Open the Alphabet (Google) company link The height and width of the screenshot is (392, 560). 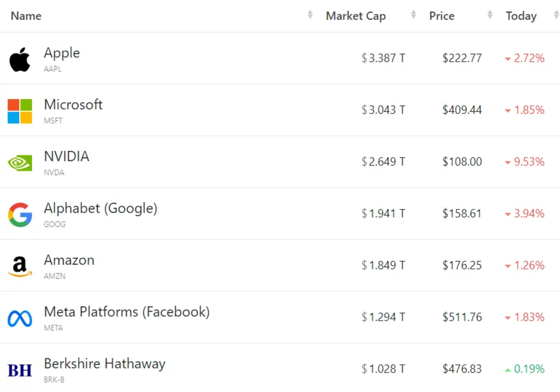pyautogui.click(x=100, y=208)
